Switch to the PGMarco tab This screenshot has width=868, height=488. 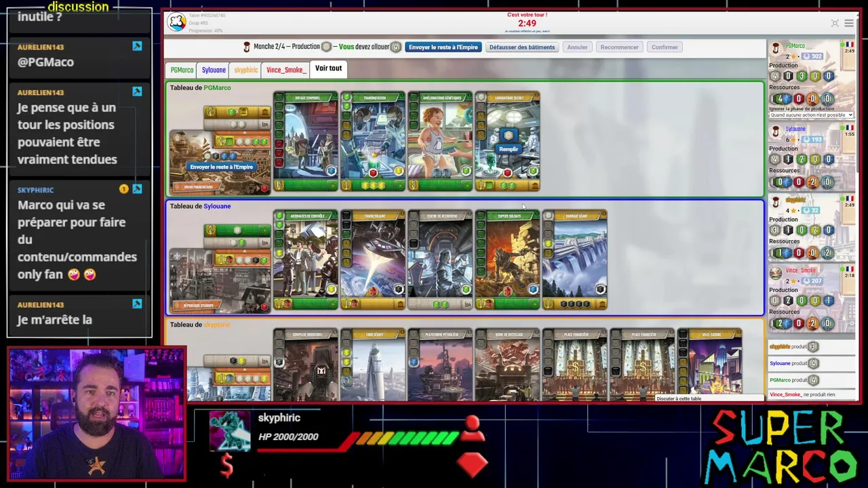(182, 70)
